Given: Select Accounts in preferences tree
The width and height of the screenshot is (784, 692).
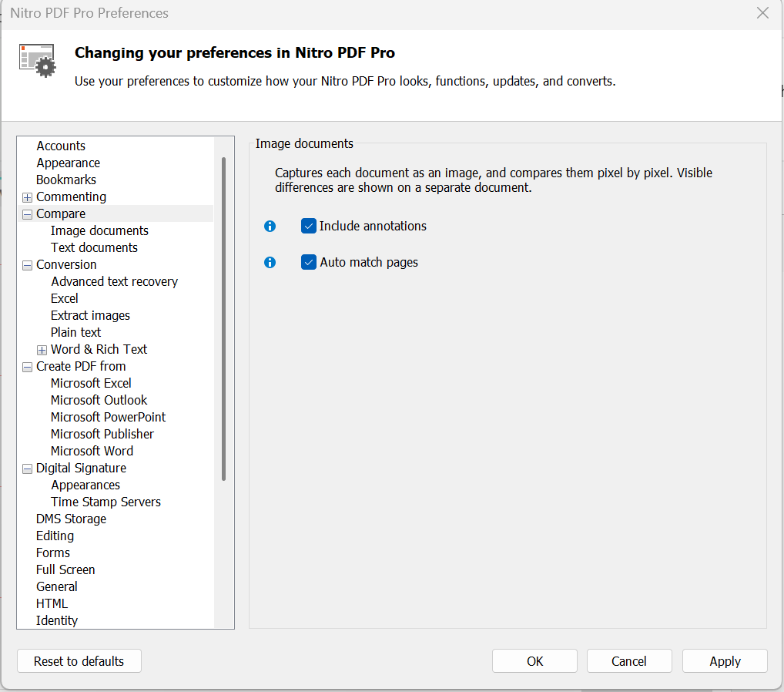Looking at the screenshot, I should coord(61,146).
